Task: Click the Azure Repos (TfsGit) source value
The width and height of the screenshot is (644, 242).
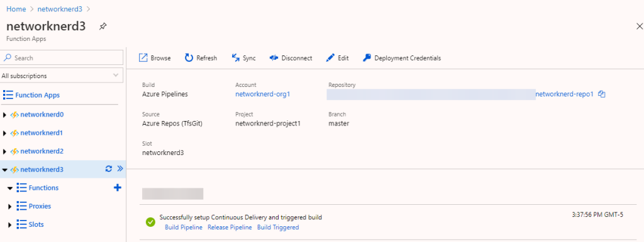Action: [x=172, y=123]
